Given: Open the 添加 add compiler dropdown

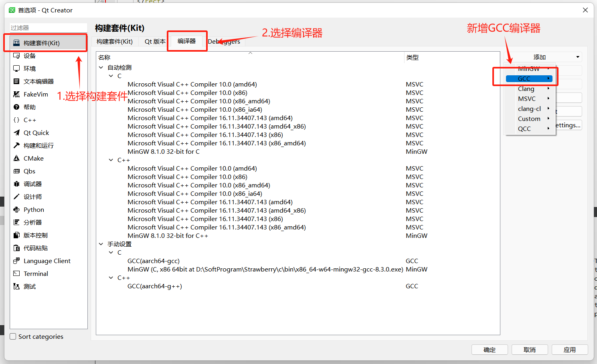Looking at the screenshot, I should [x=543, y=57].
